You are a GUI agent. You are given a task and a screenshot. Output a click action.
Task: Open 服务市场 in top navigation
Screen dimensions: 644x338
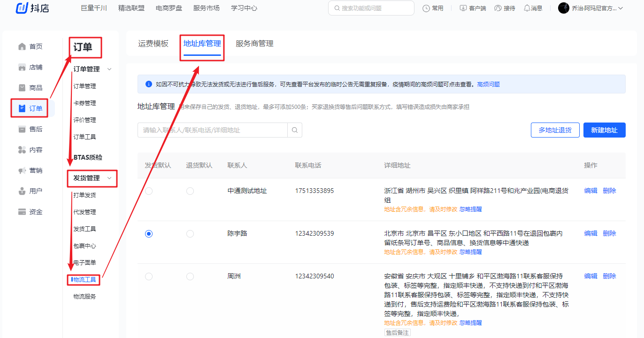(207, 8)
